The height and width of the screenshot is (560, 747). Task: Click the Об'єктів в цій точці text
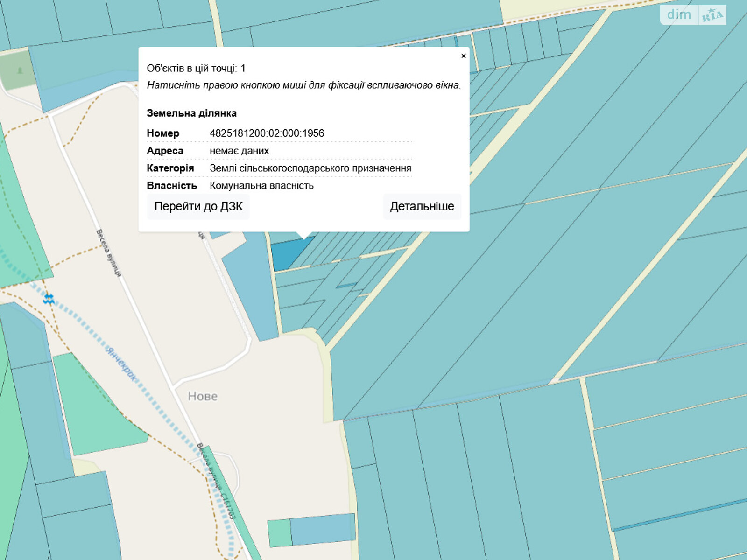pos(196,69)
